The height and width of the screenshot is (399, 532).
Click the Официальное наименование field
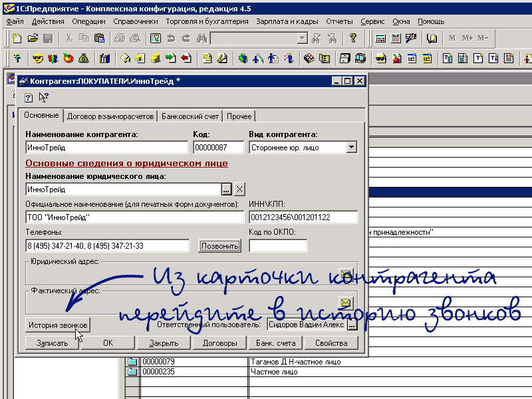click(135, 217)
